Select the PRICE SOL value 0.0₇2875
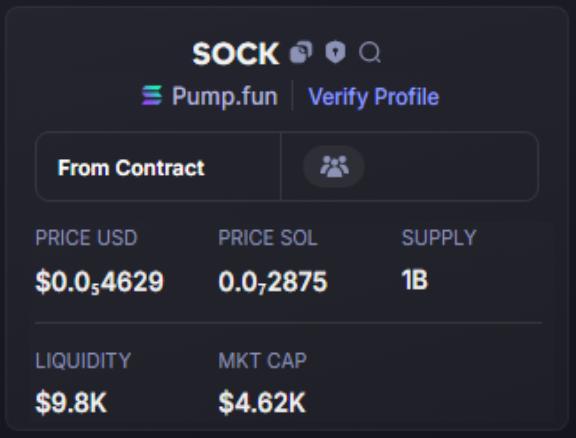Viewport: 576px width, 438px height. pos(273,282)
